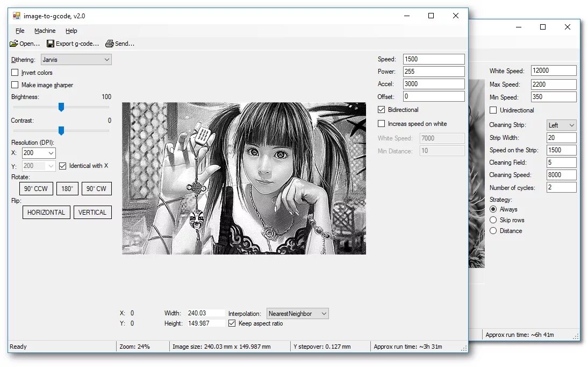Uncheck Keep aspect ratio checkbox

click(x=232, y=323)
